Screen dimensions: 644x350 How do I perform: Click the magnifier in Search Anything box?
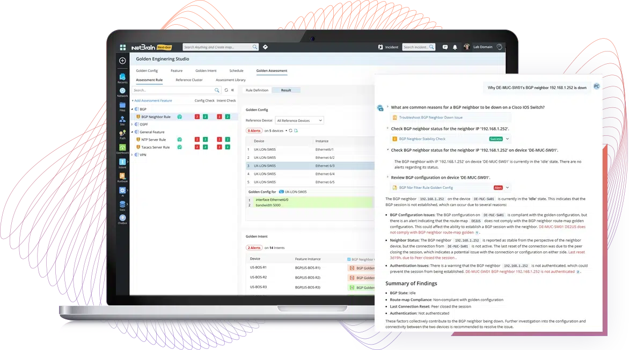255,47
